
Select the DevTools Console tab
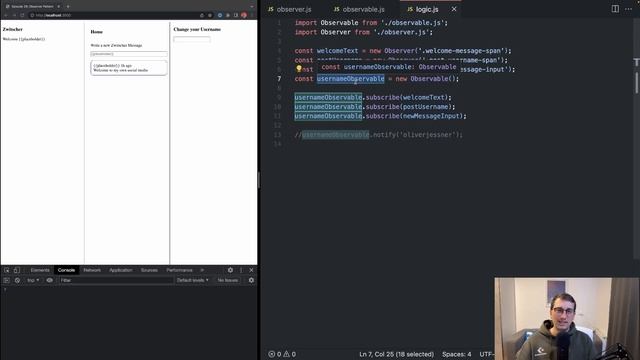[x=66, y=270]
